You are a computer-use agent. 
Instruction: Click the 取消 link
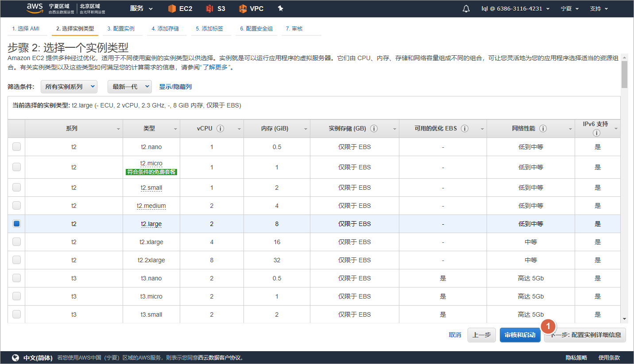click(x=455, y=335)
